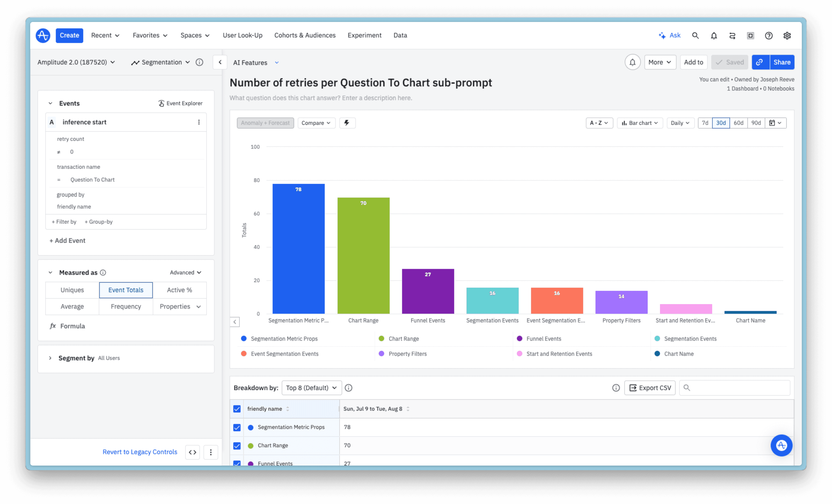Uncheck the Segmentation Metric Props row
The image size is (832, 504).
point(237,427)
